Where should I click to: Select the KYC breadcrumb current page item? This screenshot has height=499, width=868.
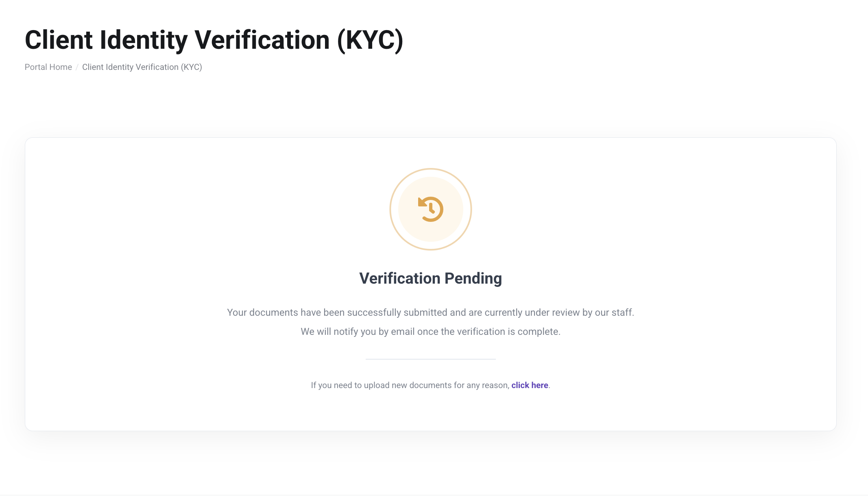pyautogui.click(x=142, y=67)
